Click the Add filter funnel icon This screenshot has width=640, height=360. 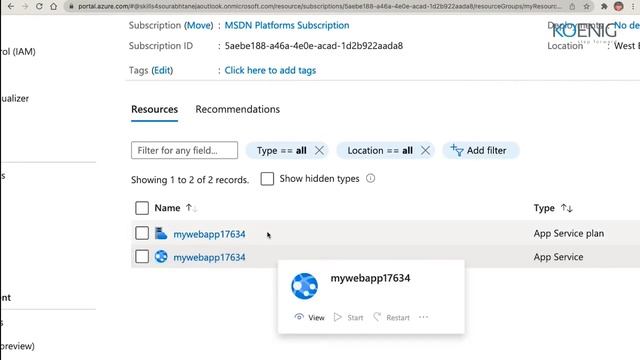457,150
